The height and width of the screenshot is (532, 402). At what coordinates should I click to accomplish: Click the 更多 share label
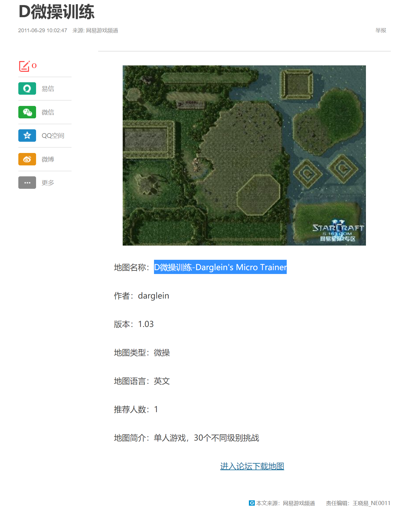tap(48, 183)
